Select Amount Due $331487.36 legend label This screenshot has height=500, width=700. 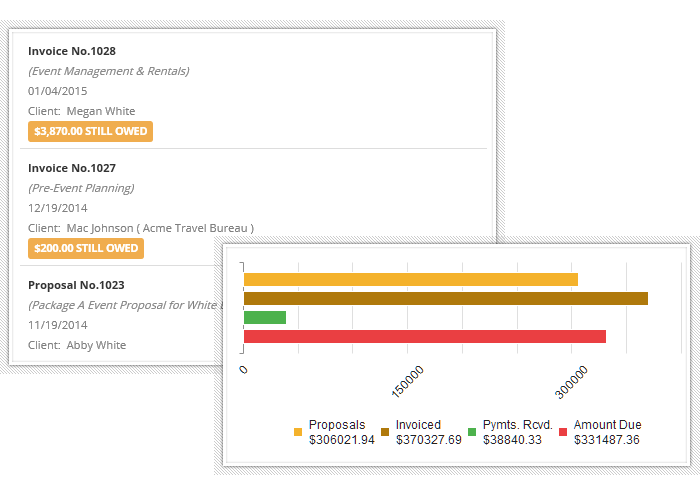(x=608, y=432)
